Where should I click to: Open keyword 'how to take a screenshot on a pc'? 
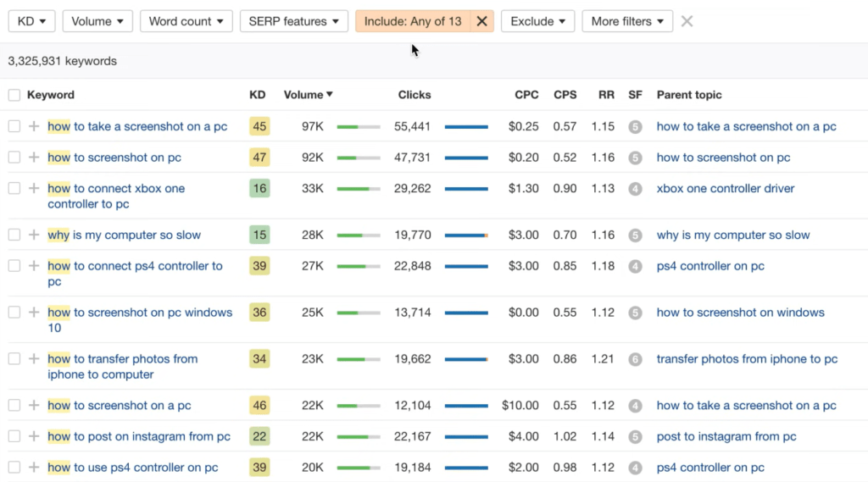(x=137, y=127)
